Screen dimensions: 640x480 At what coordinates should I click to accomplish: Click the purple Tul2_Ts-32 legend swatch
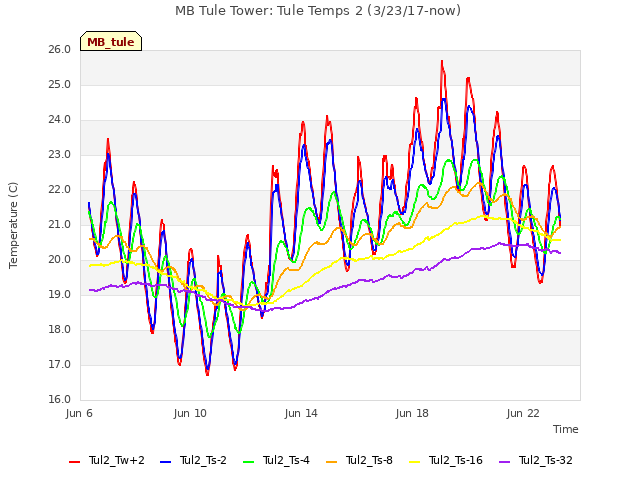[x=504, y=461]
